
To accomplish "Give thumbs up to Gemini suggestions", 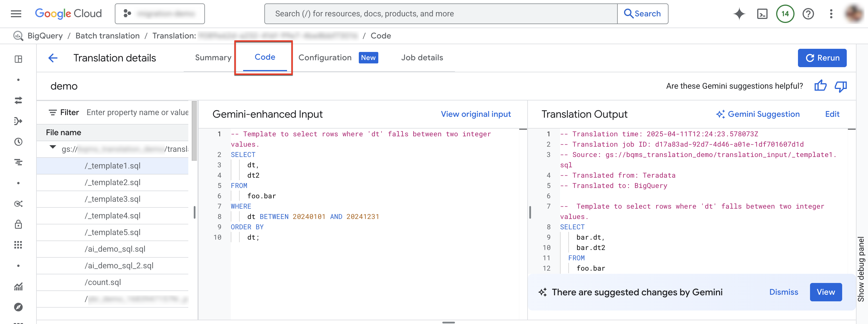I will tap(820, 86).
